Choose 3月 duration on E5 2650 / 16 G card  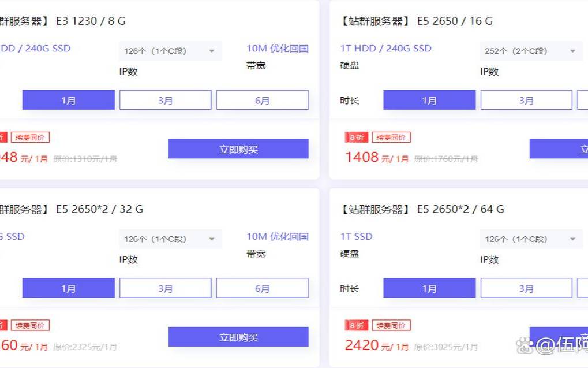[x=526, y=100]
